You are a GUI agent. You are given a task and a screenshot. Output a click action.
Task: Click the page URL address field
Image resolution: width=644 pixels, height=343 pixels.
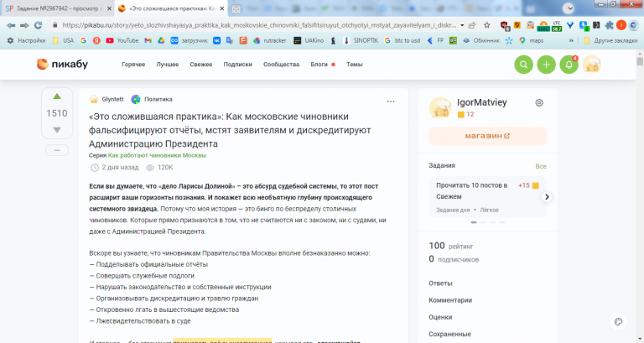click(x=259, y=25)
